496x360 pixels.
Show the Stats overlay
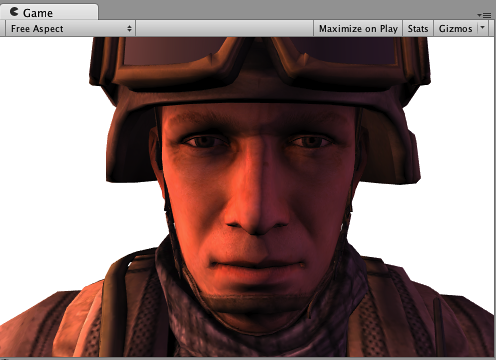pyautogui.click(x=418, y=29)
